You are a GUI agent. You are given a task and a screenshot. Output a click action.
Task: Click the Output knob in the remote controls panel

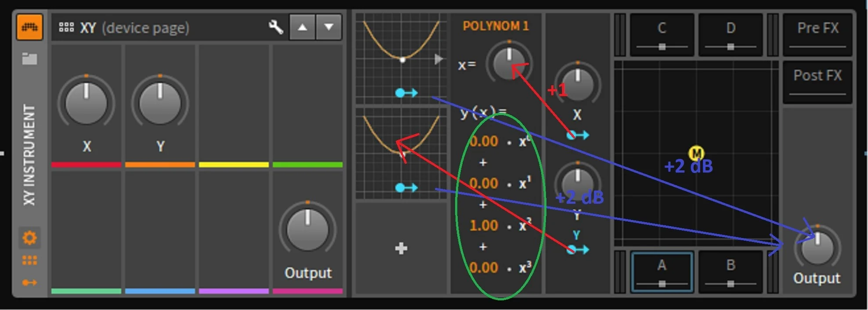click(307, 230)
